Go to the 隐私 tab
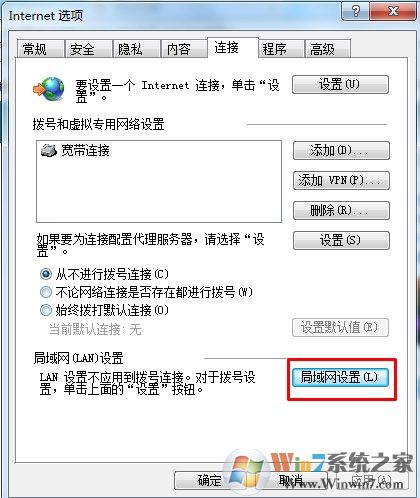This screenshot has width=420, height=498. coord(136,49)
